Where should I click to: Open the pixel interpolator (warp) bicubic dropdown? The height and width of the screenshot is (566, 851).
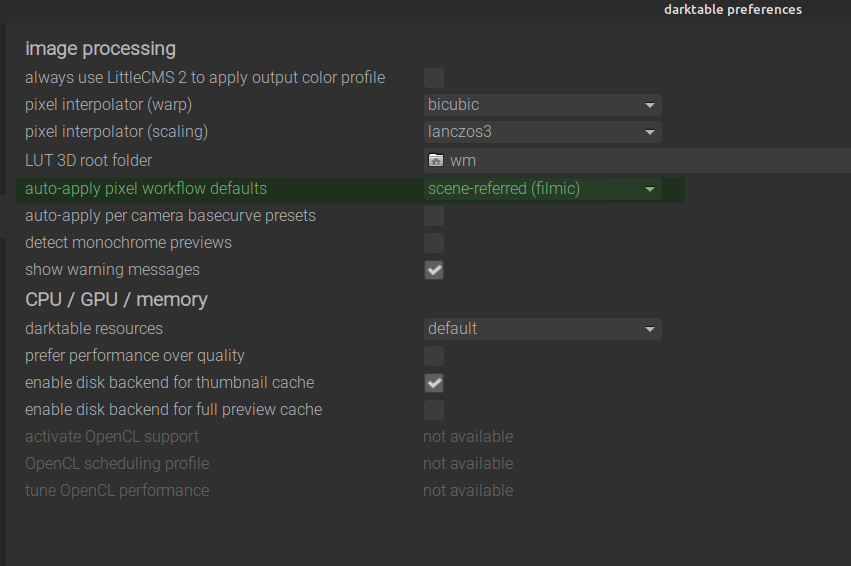[542, 105]
